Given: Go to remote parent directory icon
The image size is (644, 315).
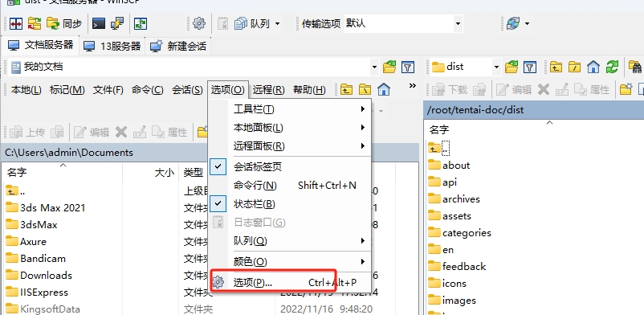Looking at the screenshot, I should pos(556,67).
